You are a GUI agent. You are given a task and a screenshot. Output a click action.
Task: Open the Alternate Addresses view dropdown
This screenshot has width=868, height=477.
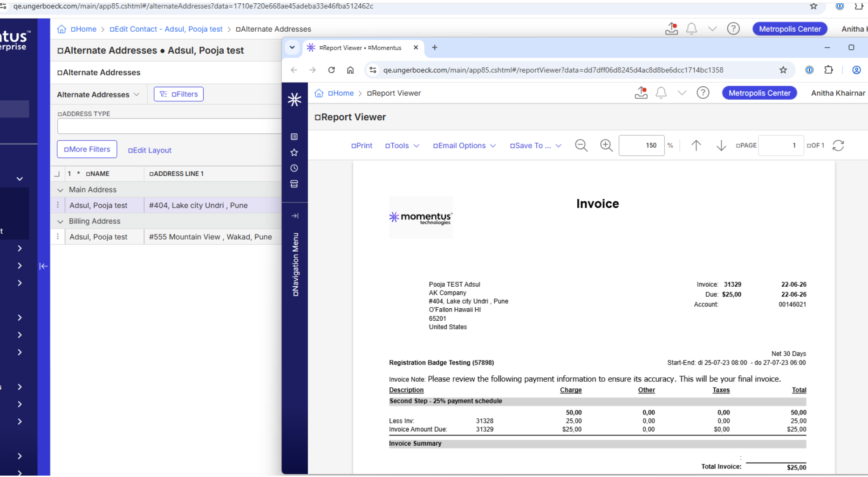[98, 95]
